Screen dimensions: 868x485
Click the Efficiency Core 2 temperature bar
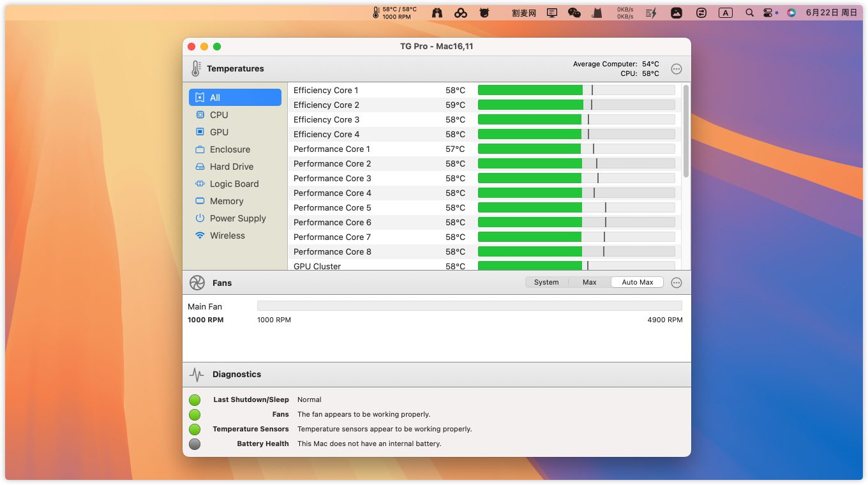point(576,105)
